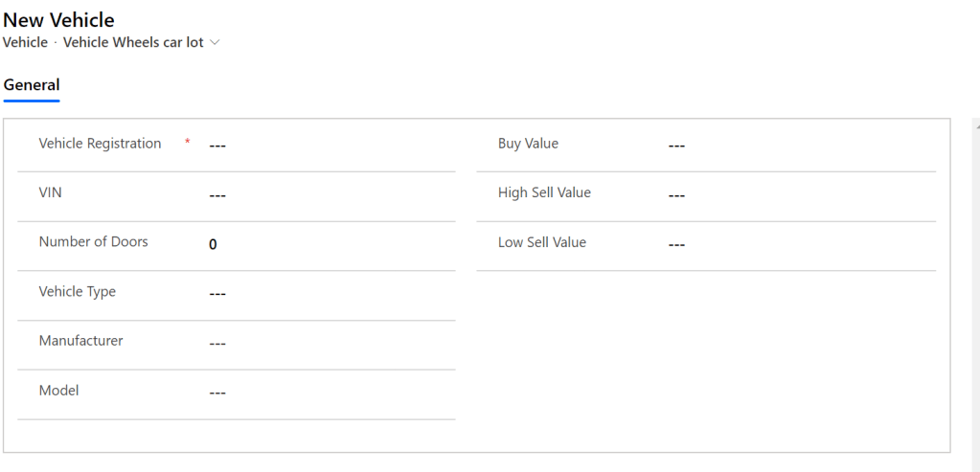Click the Vehicle Registration input value
The image size is (980, 472).
[x=326, y=146]
